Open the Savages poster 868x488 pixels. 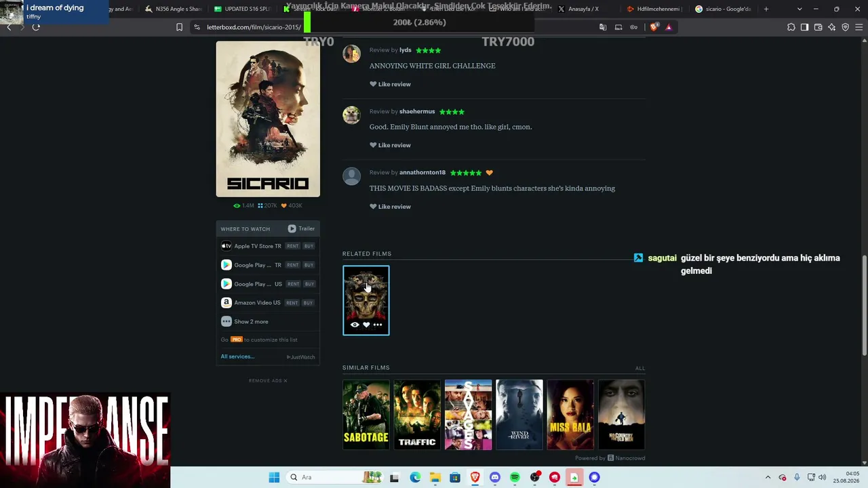(x=468, y=415)
